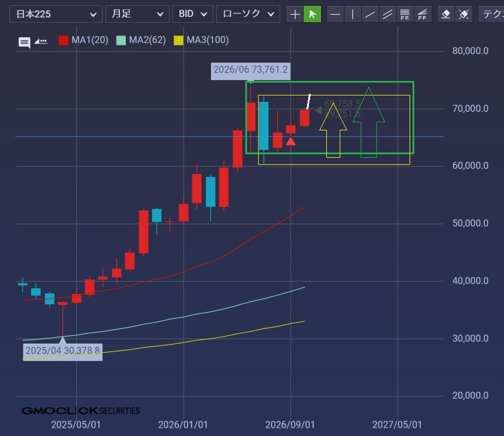Select the arrow pointer tool

(312, 14)
